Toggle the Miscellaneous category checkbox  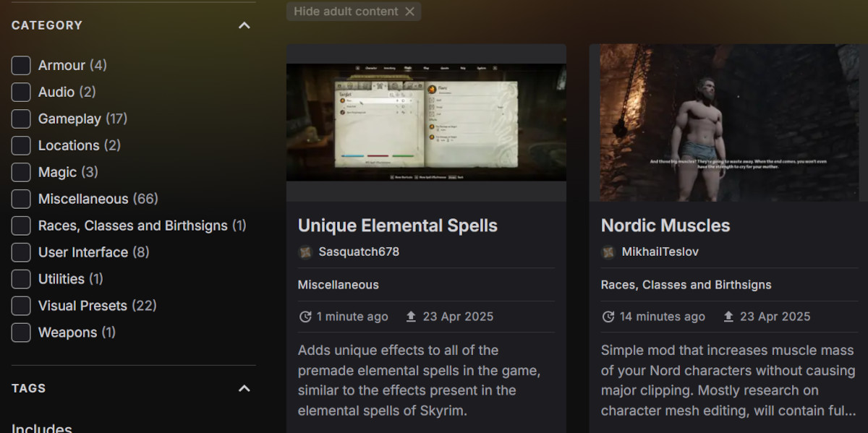pyautogui.click(x=21, y=199)
